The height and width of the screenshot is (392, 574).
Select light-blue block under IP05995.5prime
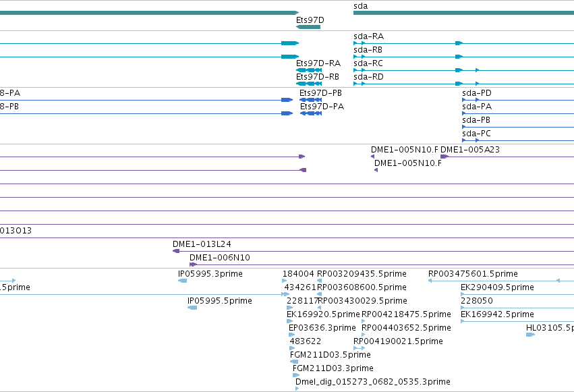192,308
